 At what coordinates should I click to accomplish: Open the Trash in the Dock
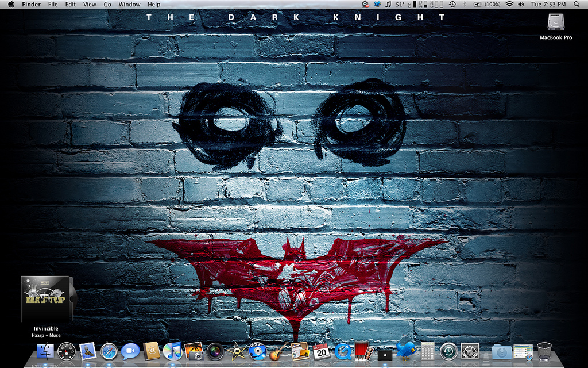pos(544,351)
